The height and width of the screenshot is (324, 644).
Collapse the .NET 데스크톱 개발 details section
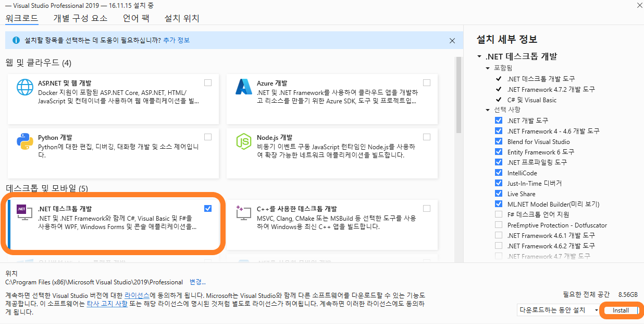click(x=479, y=56)
